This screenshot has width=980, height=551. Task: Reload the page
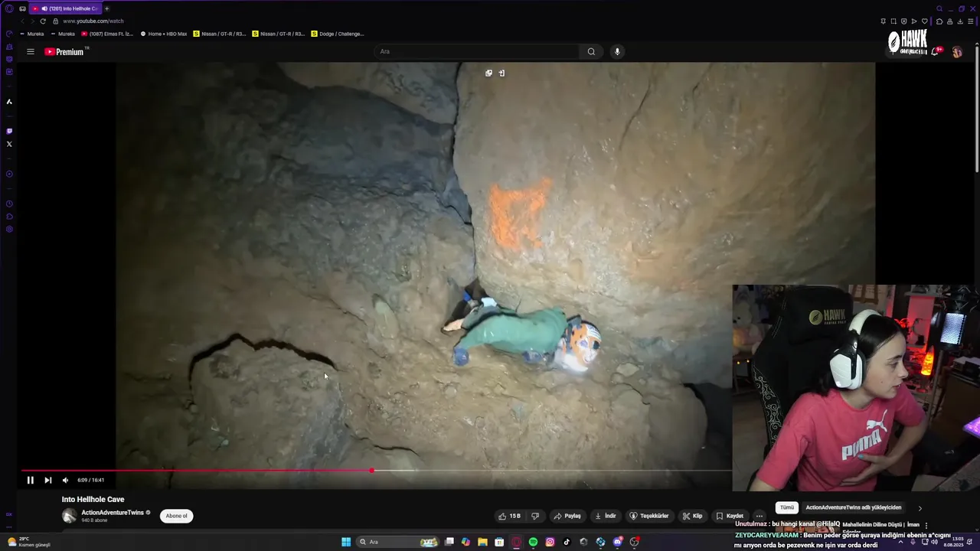43,21
